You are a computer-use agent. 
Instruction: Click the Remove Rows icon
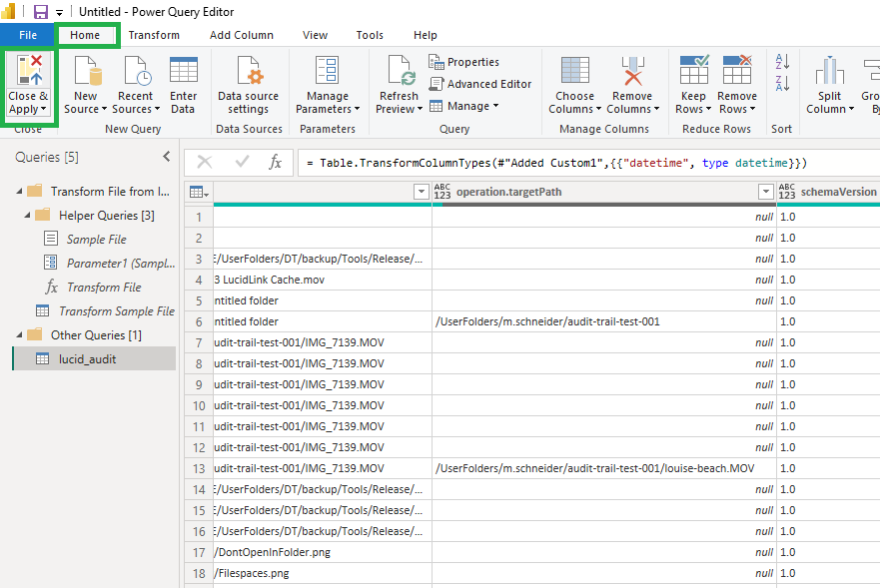click(737, 70)
